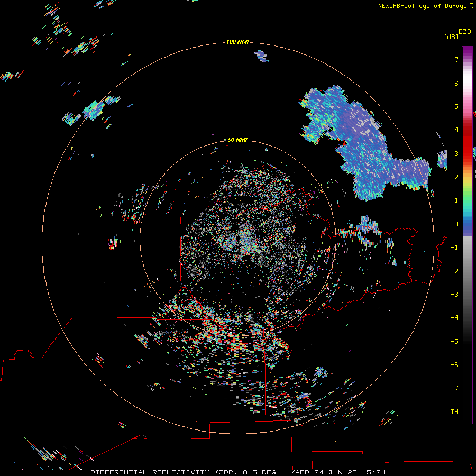Click the 7 value on the colorbar scale
This screenshot has height=476, width=476.
[456, 59]
